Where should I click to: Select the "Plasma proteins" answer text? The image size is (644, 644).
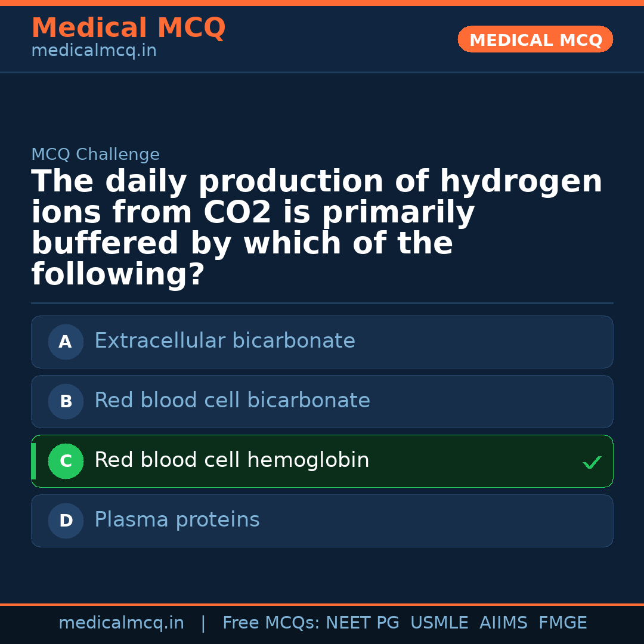pyautogui.click(x=177, y=520)
